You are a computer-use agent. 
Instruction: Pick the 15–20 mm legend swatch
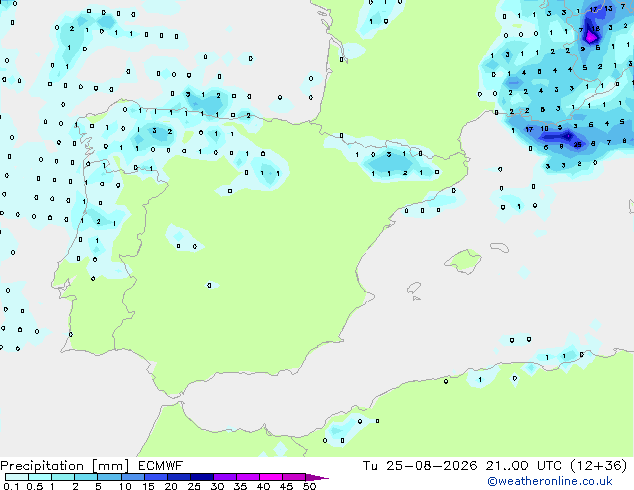pos(155,477)
